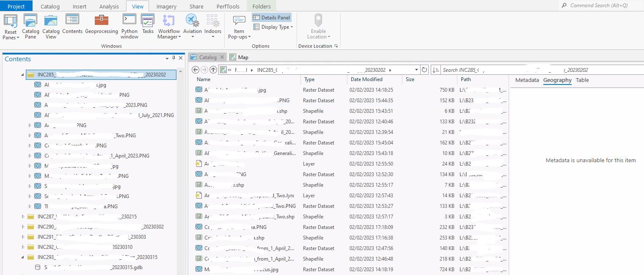Open the Imagery ribbon tab
Image resolution: width=644 pixels, height=275 pixels.
[166, 6]
